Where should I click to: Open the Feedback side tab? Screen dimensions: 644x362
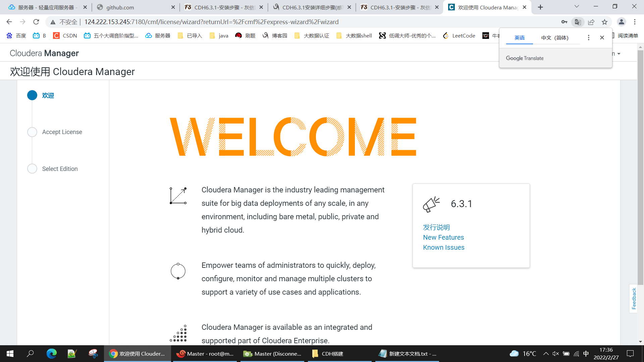634,298
